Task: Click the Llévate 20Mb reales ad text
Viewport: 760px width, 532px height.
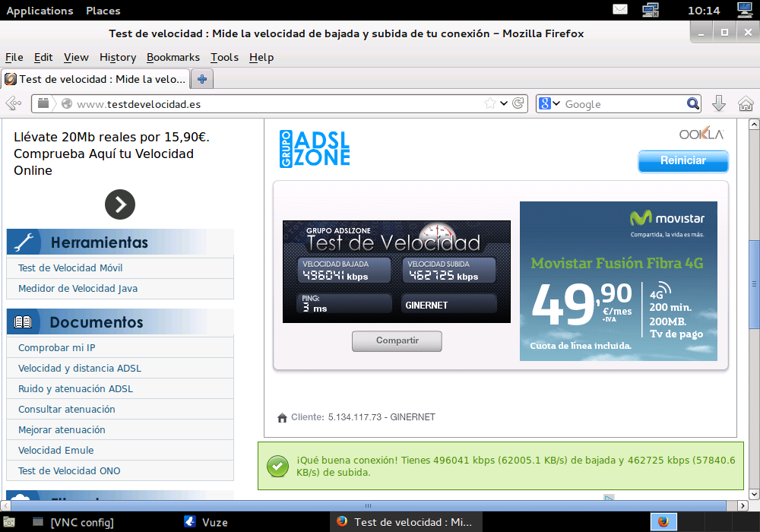Action: pyautogui.click(x=112, y=154)
